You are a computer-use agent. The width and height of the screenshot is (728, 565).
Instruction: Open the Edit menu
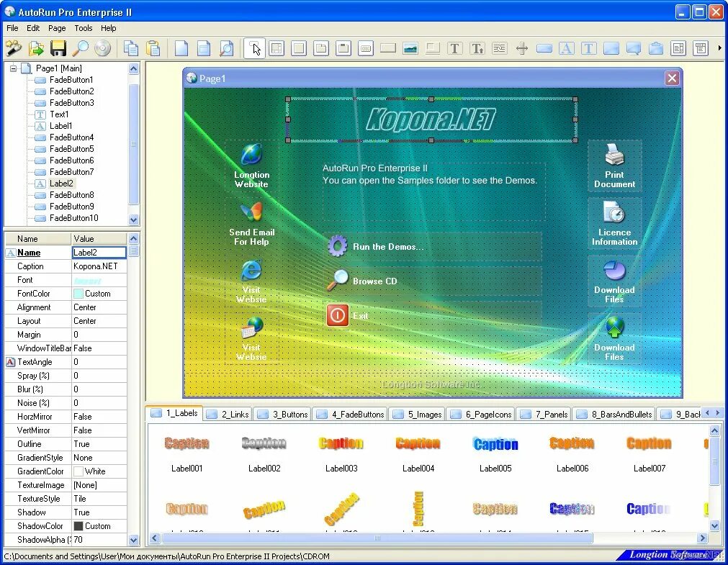33,28
